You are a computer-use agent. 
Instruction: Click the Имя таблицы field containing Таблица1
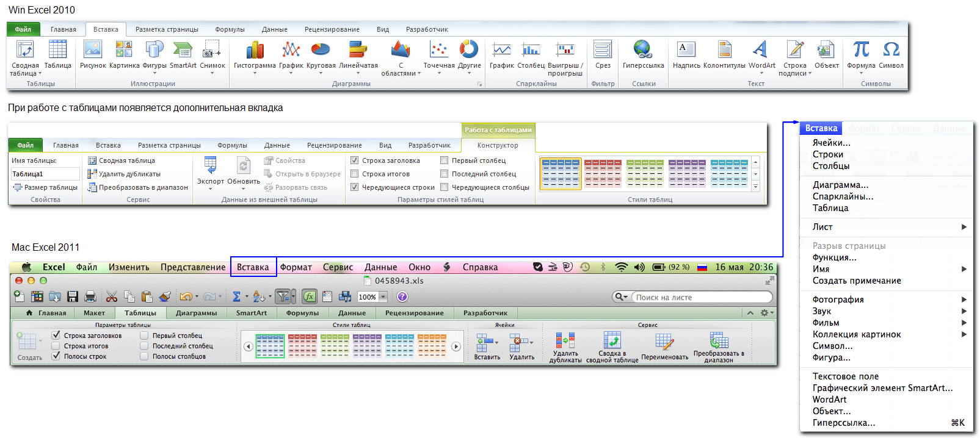click(45, 174)
